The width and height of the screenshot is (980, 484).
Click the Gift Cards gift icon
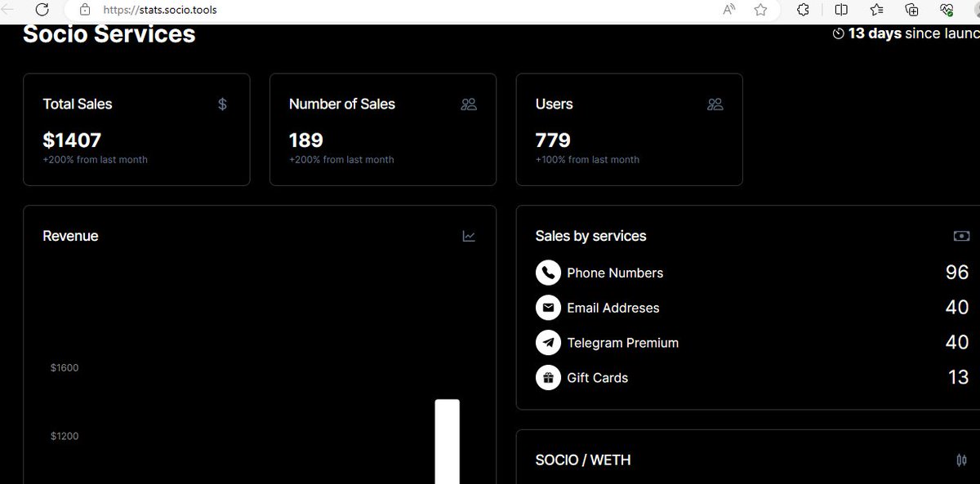pos(548,378)
